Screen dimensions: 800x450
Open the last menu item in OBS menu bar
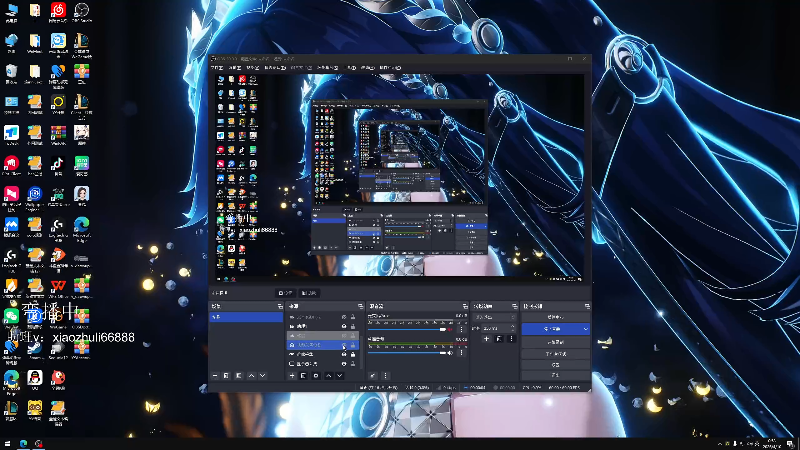coord(390,68)
